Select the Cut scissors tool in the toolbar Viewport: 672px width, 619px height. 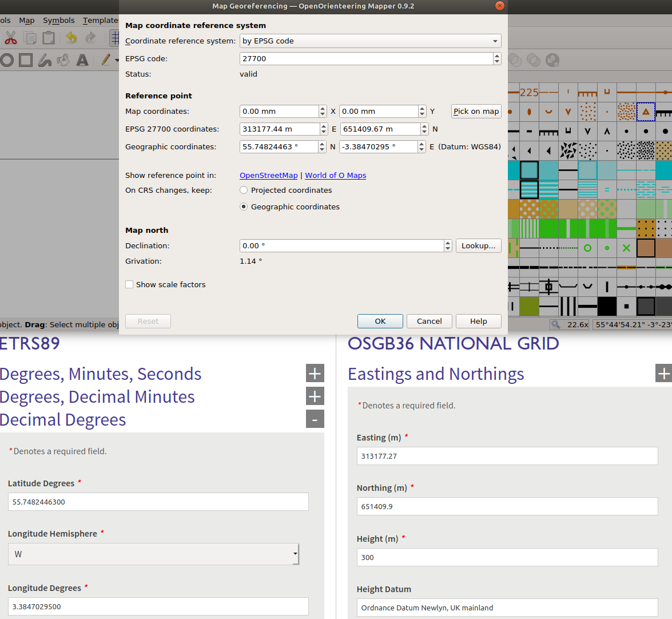tap(10, 38)
